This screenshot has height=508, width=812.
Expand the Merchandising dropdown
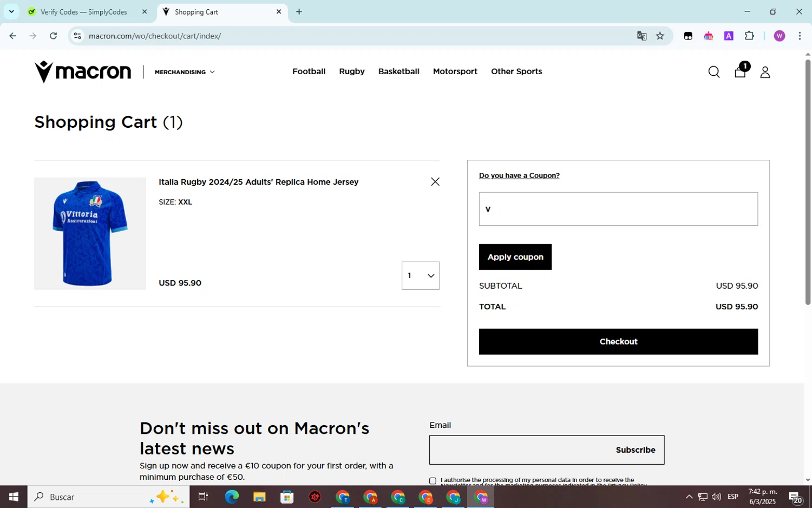(x=185, y=72)
